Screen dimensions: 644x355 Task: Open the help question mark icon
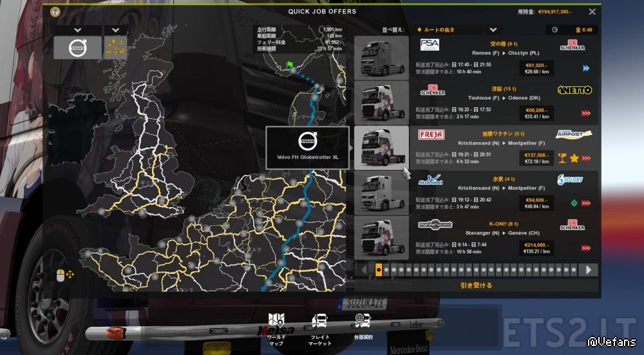[x=55, y=12]
